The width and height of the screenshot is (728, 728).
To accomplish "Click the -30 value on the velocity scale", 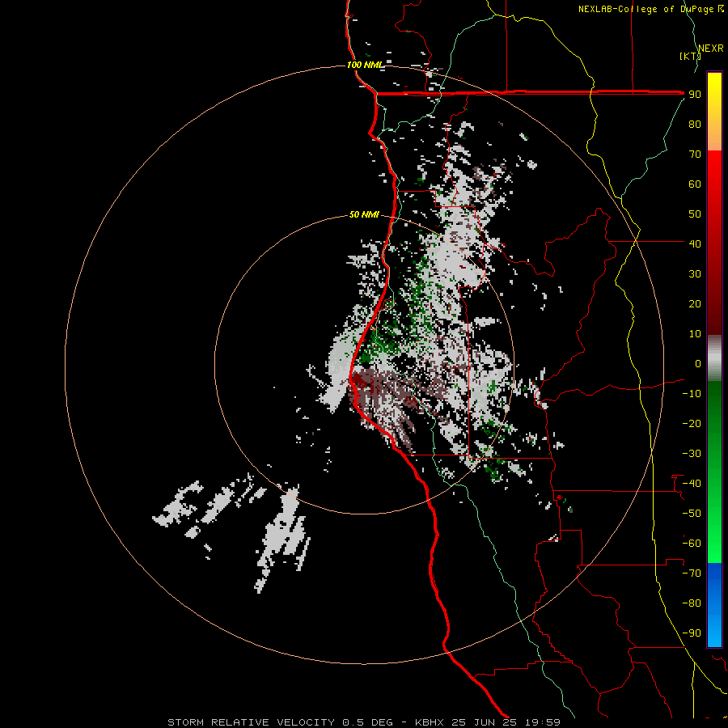I will 692,454.
